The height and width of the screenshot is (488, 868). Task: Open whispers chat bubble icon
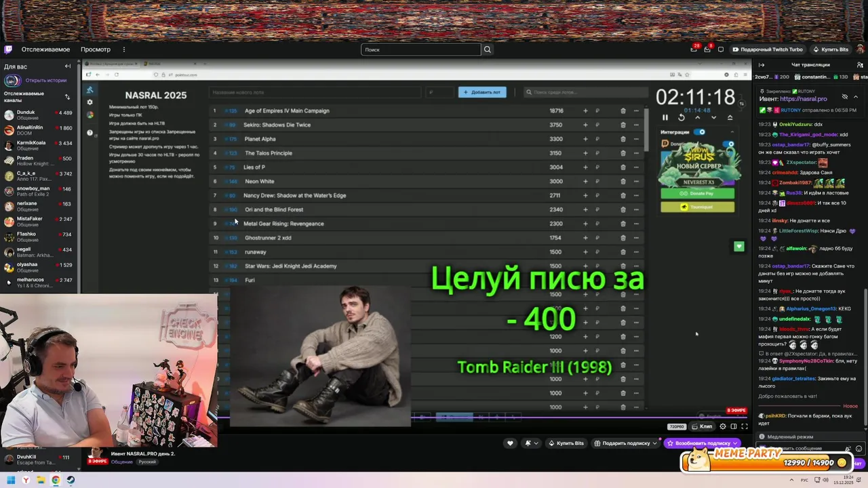point(721,49)
